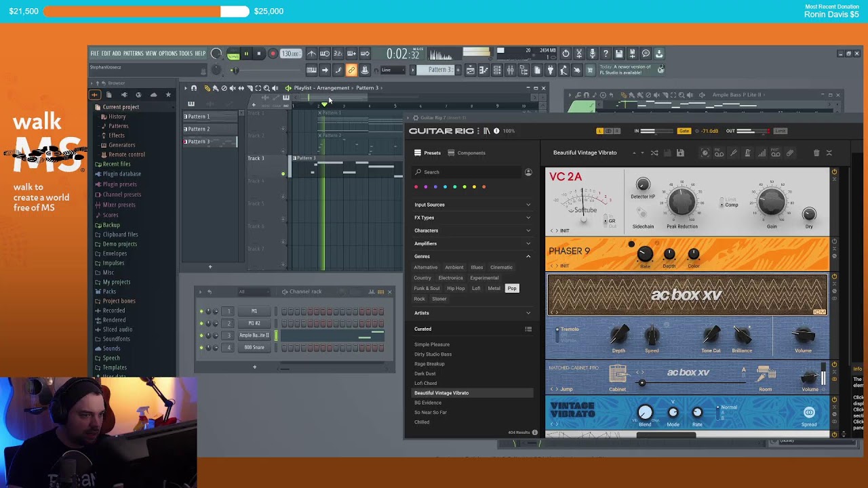Image resolution: width=868 pixels, height=488 pixels.
Task: Open the OPTIONS menu
Action: (x=168, y=54)
